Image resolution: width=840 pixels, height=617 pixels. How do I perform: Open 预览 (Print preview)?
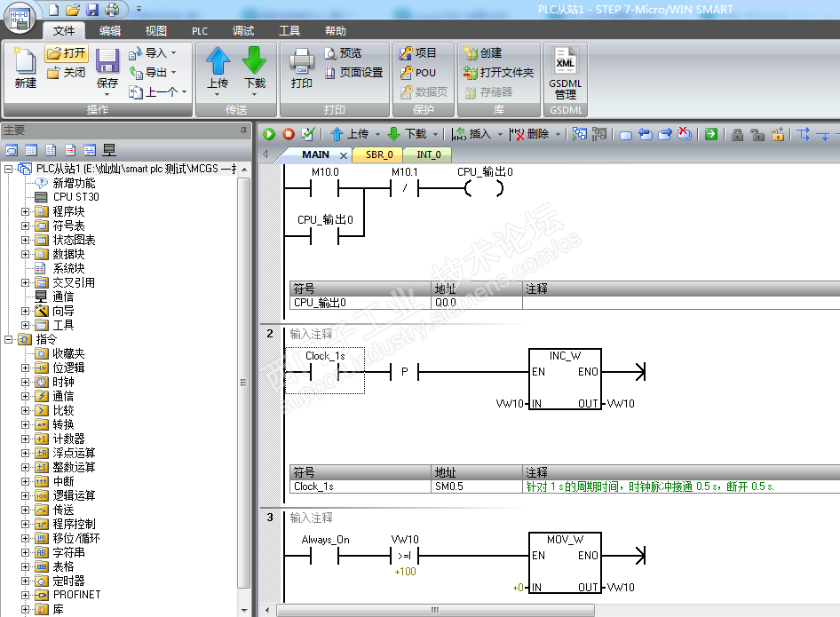343,53
